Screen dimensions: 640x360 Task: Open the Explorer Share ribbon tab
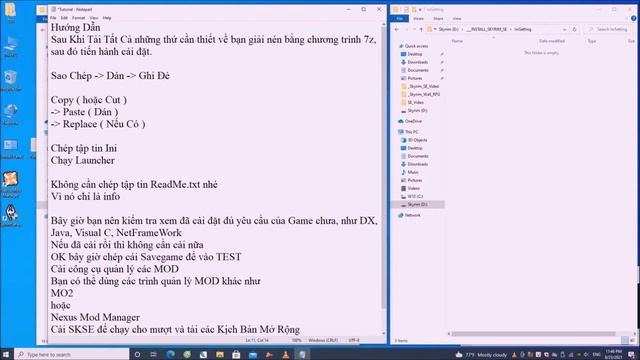[x=438, y=18]
